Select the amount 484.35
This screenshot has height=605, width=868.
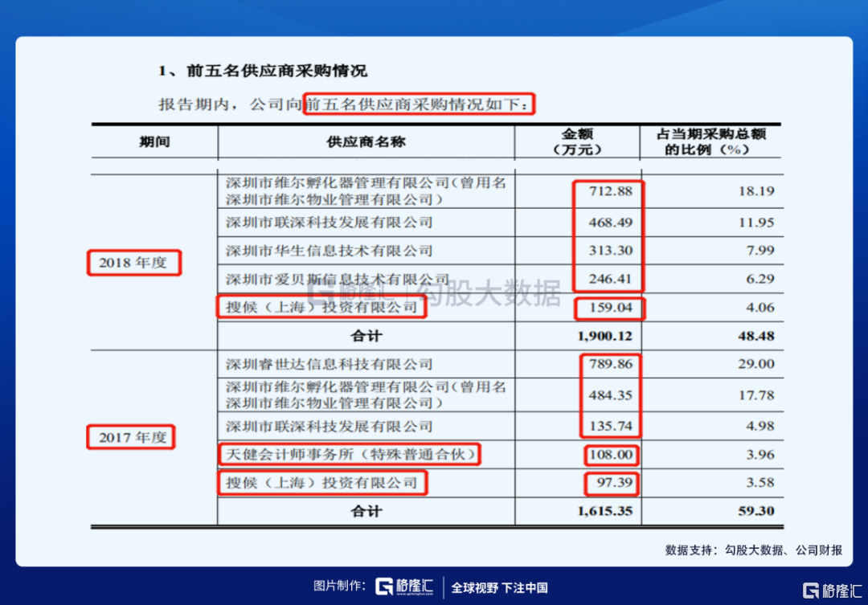pyautogui.click(x=611, y=395)
